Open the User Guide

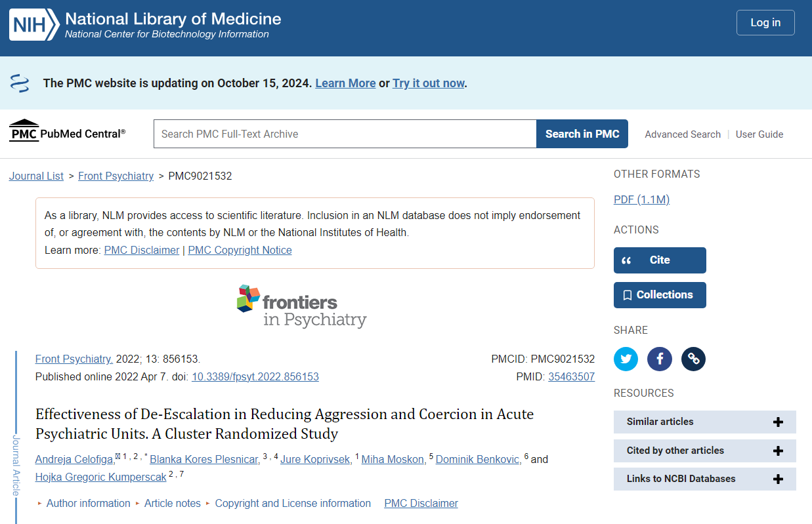pyautogui.click(x=759, y=134)
